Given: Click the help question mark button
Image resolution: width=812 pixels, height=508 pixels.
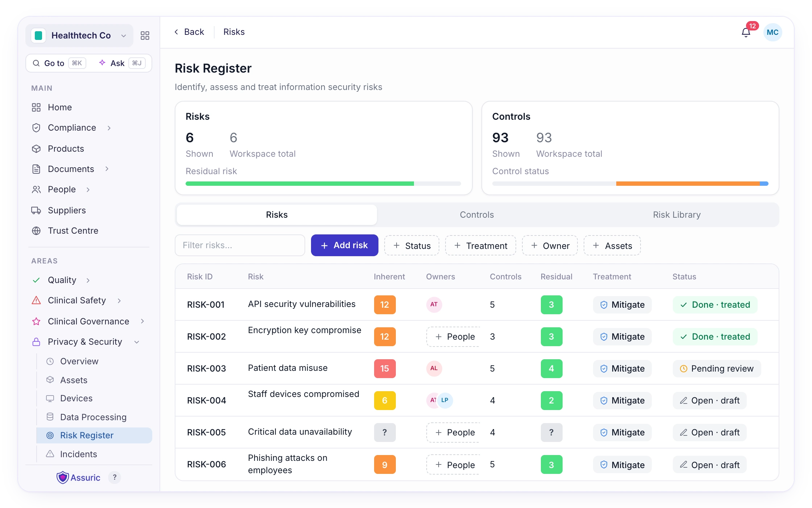Looking at the screenshot, I should 115,478.
